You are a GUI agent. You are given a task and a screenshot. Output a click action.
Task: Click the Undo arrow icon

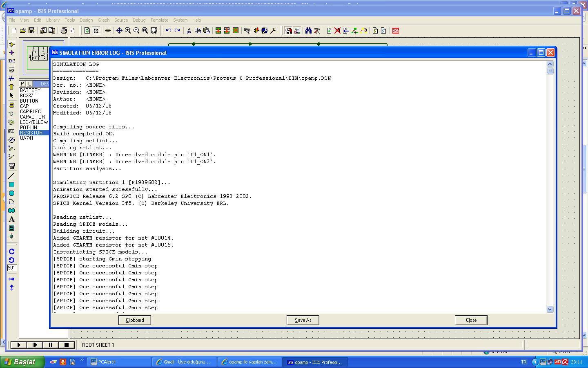[168, 31]
